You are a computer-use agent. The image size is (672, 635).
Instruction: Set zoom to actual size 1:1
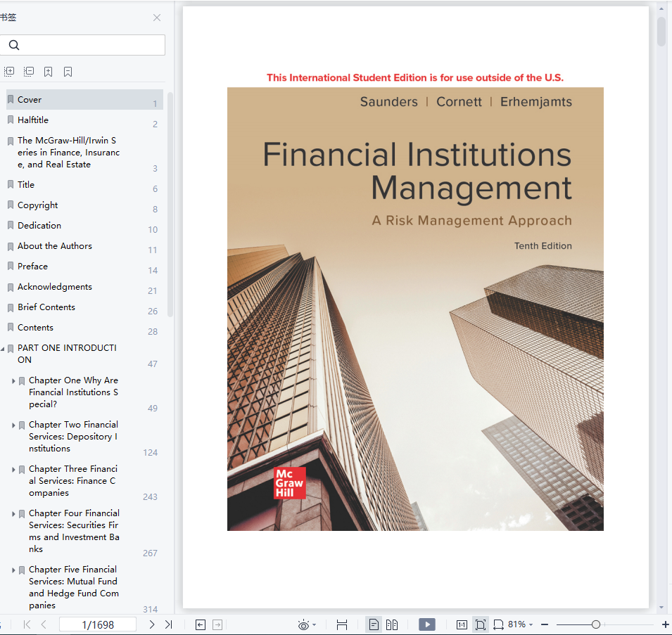click(x=462, y=624)
